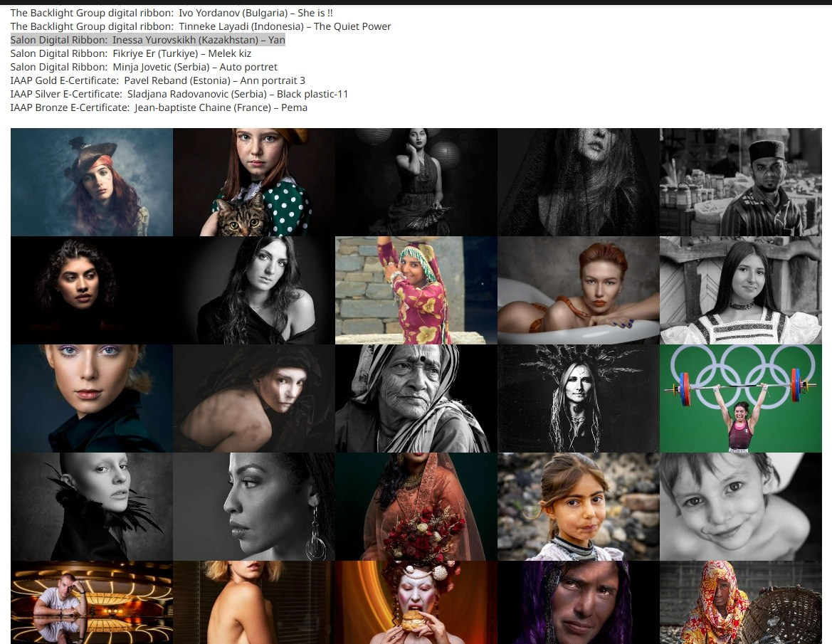Screen dimensions: 832x644
Task: Open the bald woman with feather collar photo
Action: (x=92, y=507)
